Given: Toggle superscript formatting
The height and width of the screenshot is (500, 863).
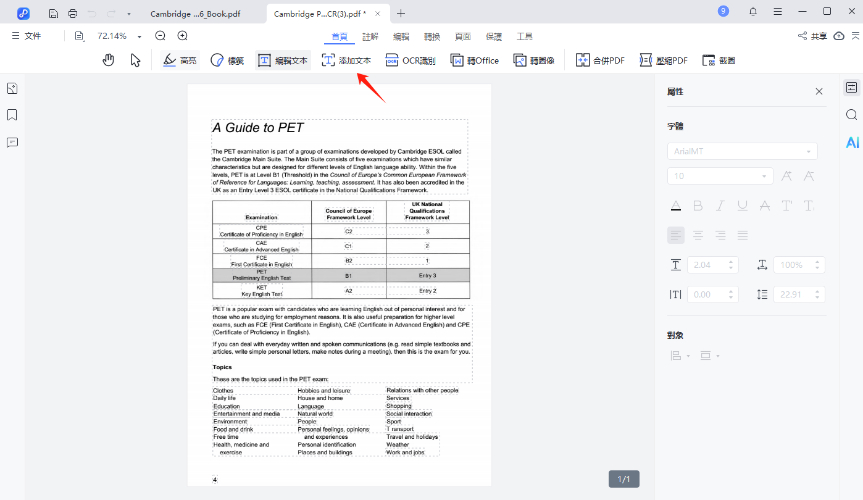Looking at the screenshot, I should point(786,206).
